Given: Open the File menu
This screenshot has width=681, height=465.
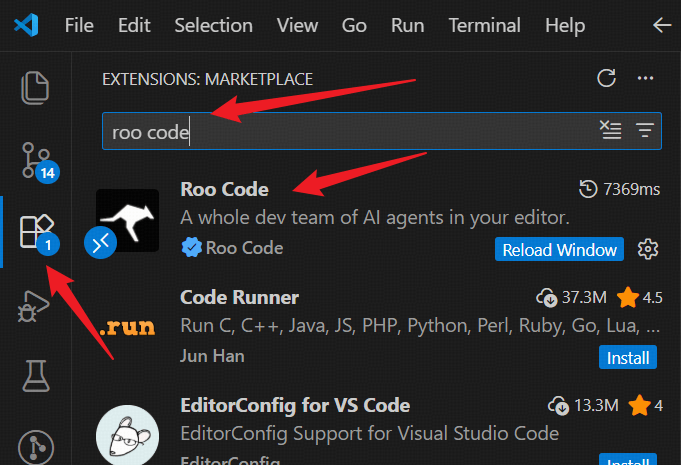Looking at the screenshot, I should point(79,25).
